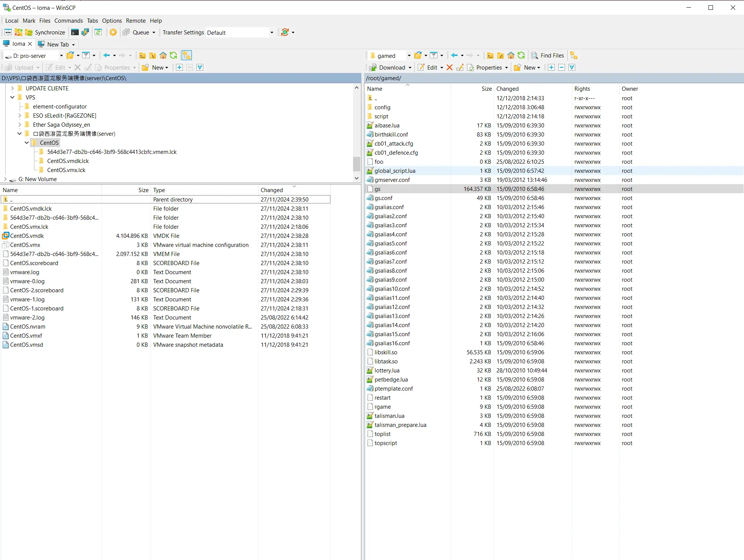Click the Find Files button

click(548, 56)
